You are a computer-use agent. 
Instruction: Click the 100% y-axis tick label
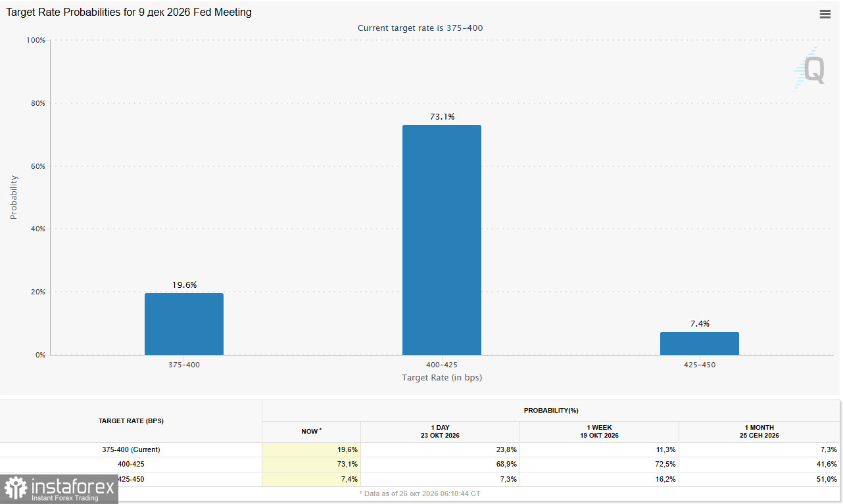pyautogui.click(x=36, y=40)
